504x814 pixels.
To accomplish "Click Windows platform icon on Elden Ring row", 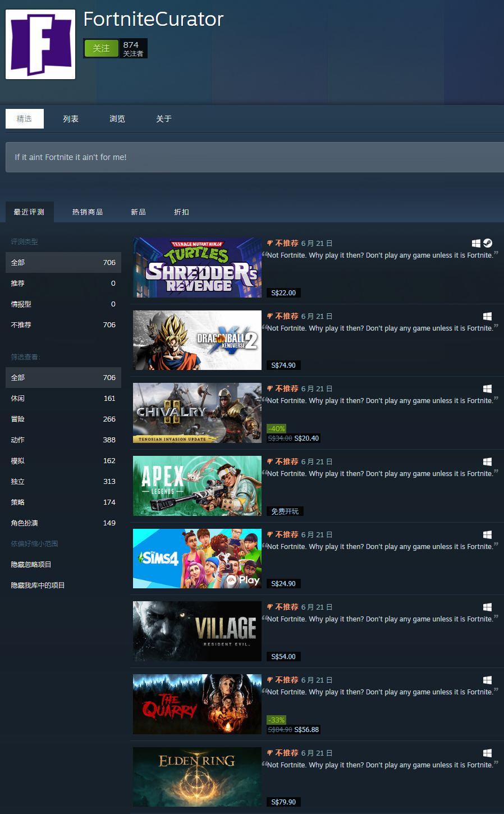I will pos(487,753).
